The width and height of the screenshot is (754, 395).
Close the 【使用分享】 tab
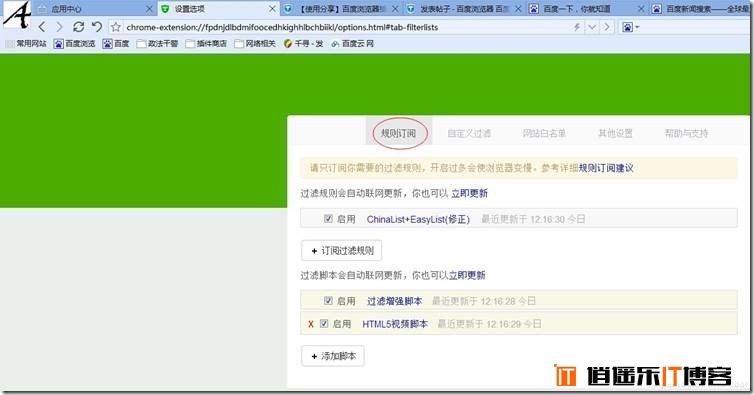[x=395, y=9]
